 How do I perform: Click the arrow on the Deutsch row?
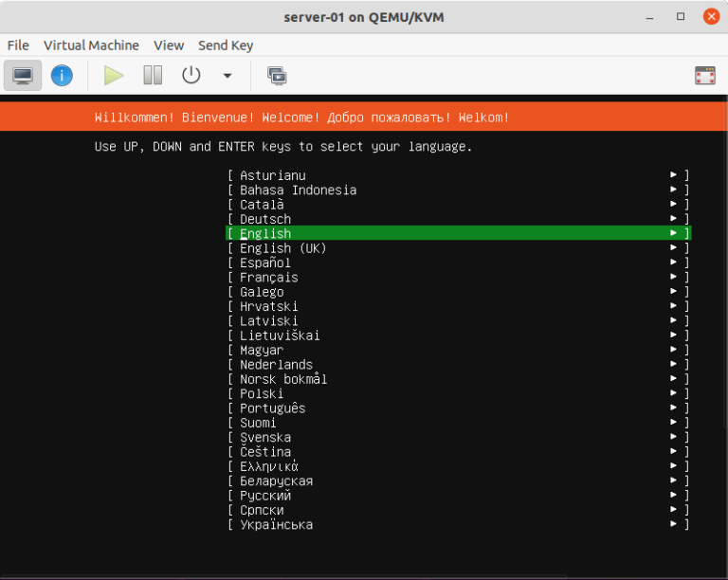point(673,218)
